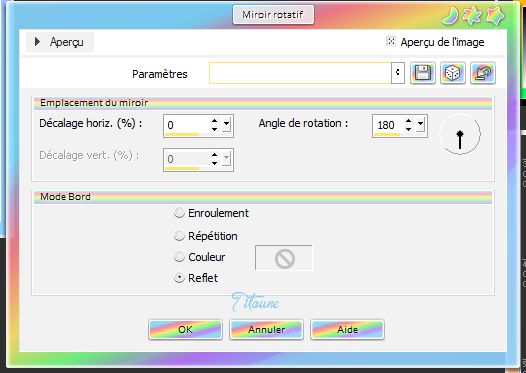Screen dimensions: 526x373
Task: Click inside the Paramètres preset field
Action: pyautogui.click(x=300, y=72)
